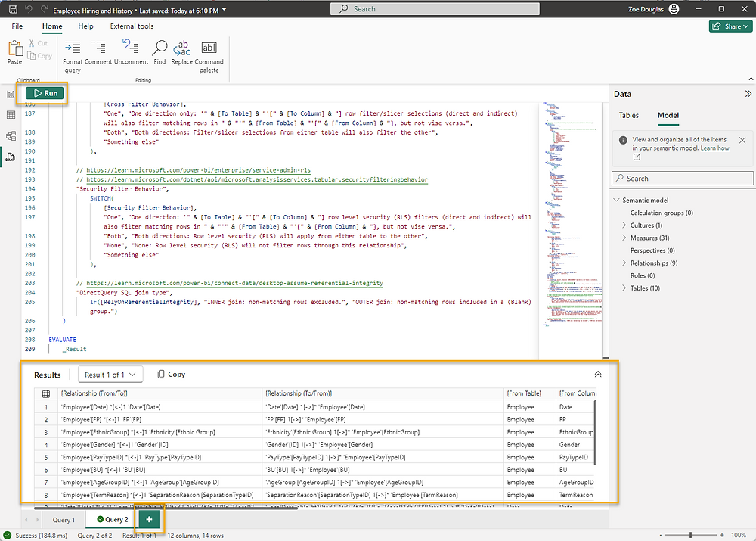The image size is (756, 541).
Task: Click the results grid select-all icon
Action: pyautogui.click(x=46, y=393)
